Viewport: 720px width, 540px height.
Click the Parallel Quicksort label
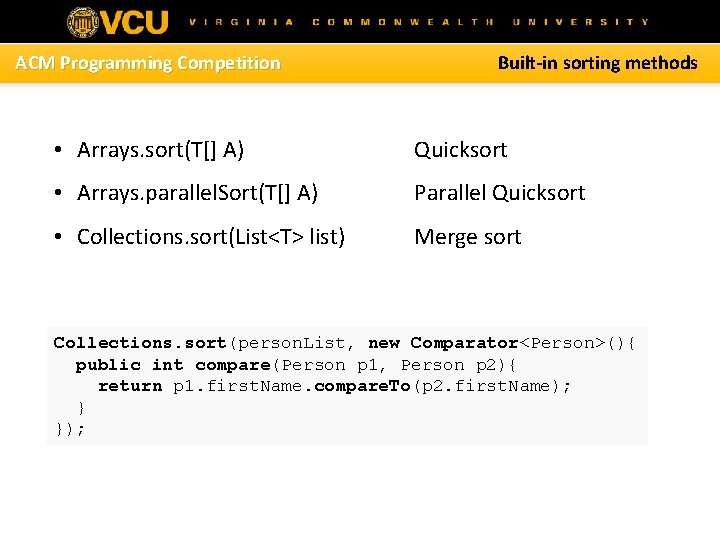(x=500, y=193)
